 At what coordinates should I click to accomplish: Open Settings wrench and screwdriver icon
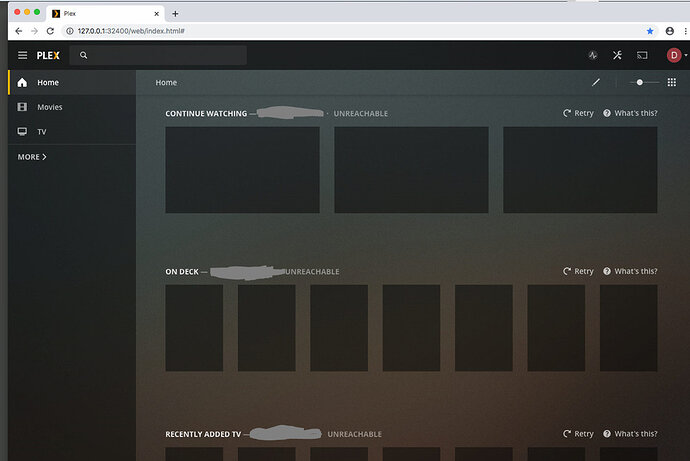(x=617, y=55)
